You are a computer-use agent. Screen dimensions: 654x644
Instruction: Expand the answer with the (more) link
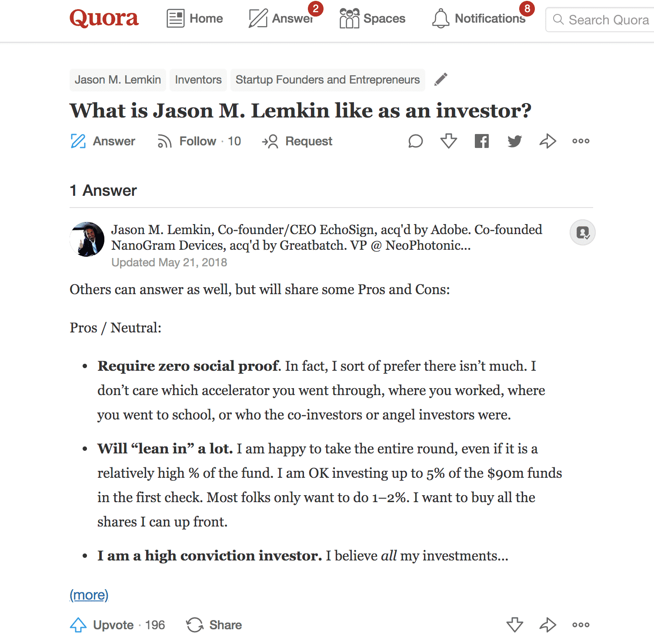(x=89, y=595)
